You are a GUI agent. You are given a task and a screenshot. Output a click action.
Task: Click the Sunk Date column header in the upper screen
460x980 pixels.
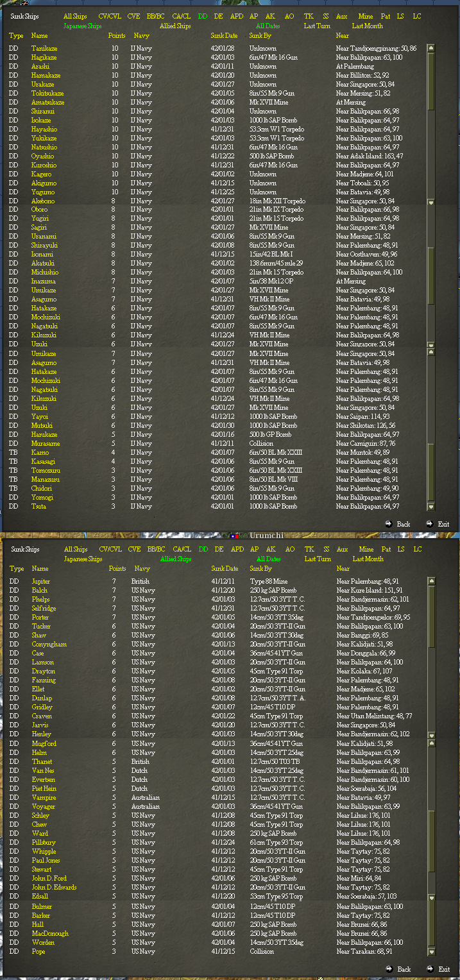pyautogui.click(x=224, y=36)
